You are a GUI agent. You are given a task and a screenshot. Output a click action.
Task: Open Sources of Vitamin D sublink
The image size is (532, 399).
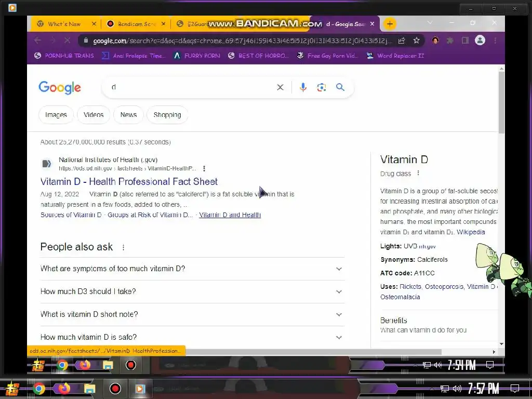pyautogui.click(x=71, y=215)
